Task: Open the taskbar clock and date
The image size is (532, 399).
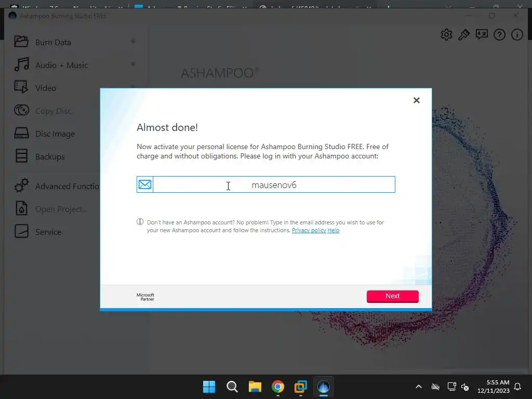Action: click(x=494, y=387)
